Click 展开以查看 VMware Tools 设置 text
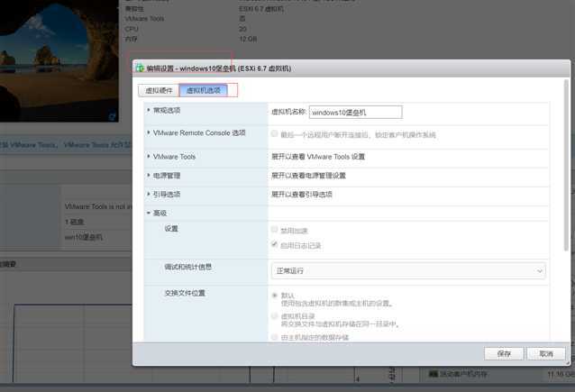This screenshot has height=392, width=575. pos(318,157)
